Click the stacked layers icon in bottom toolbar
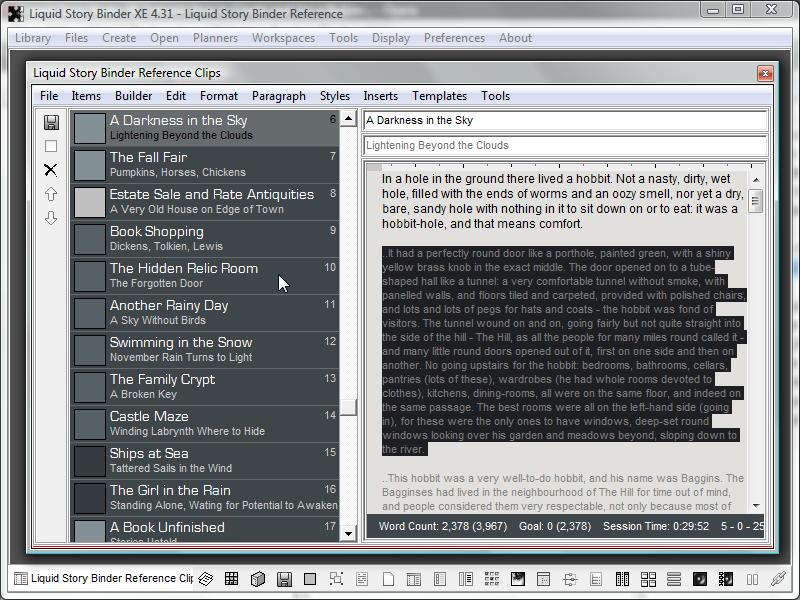The width and height of the screenshot is (800, 600). click(206, 579)
